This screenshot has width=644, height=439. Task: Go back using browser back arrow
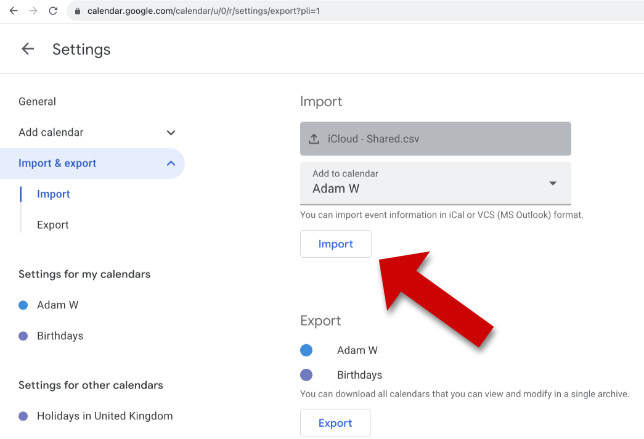[14, 11]
